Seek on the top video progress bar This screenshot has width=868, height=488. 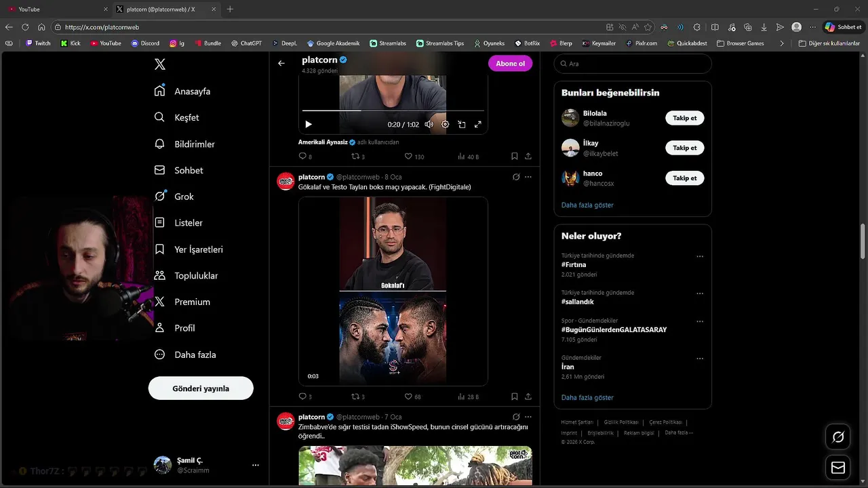point(393,110)
